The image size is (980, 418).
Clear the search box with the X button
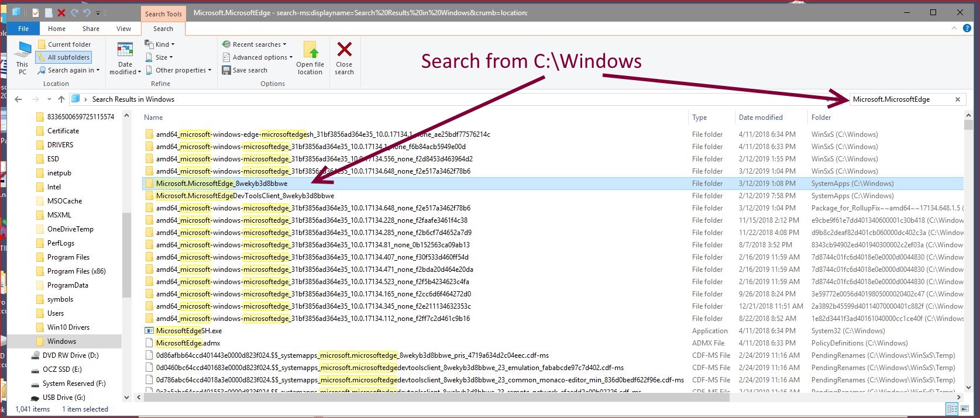958,99
